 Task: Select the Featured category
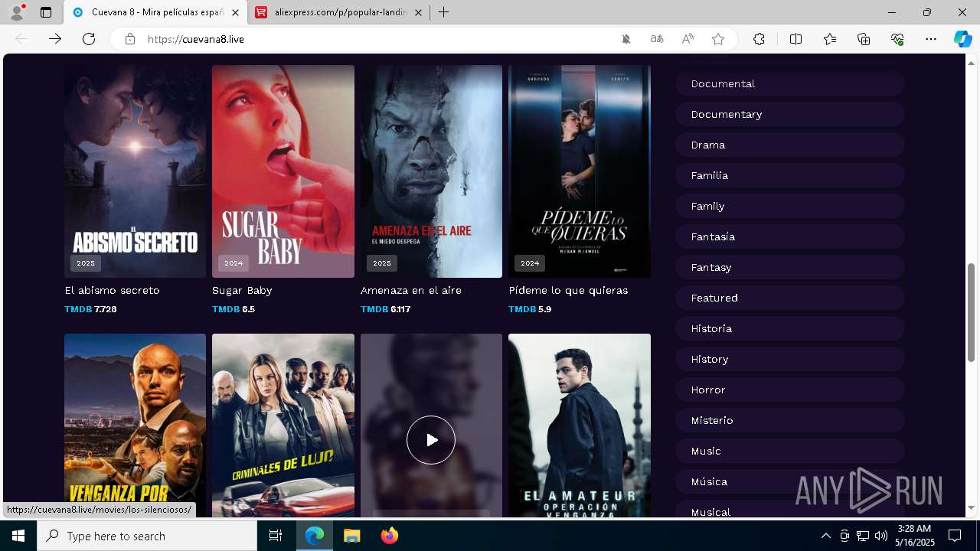(x=790, y=298)
